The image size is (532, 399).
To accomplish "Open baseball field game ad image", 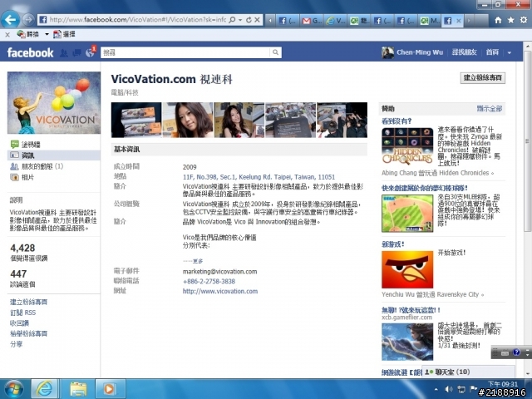I will [x=407, y=214].
